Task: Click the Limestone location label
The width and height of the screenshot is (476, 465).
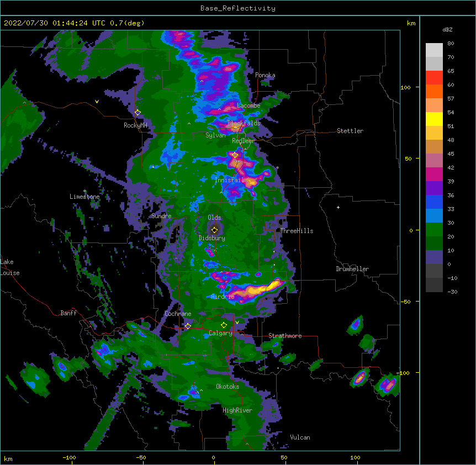Action: [84, 197]
